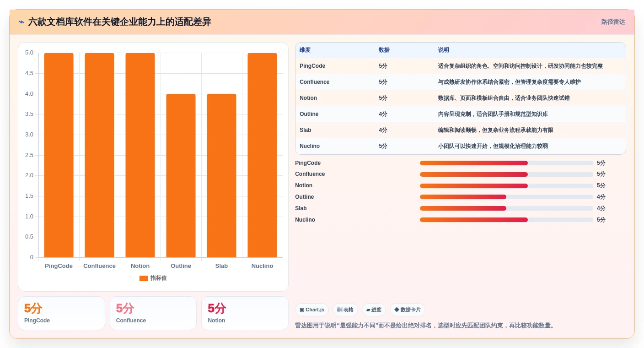The width and height of the screenshot is (644, 348).
Task: Click the Slab label on chart axis
Action: (x=221, y=266)
